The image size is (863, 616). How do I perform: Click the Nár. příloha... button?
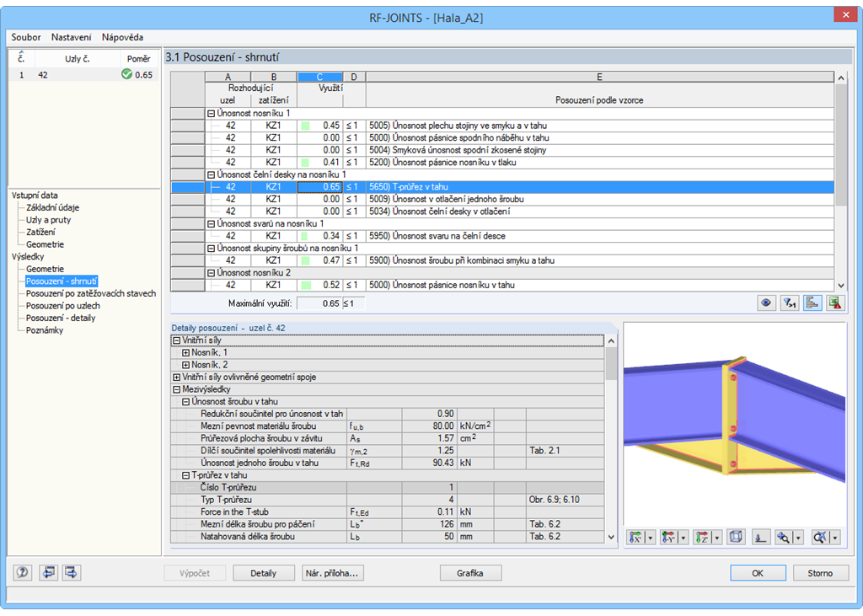pyautogui.click(x=332, y=573)
